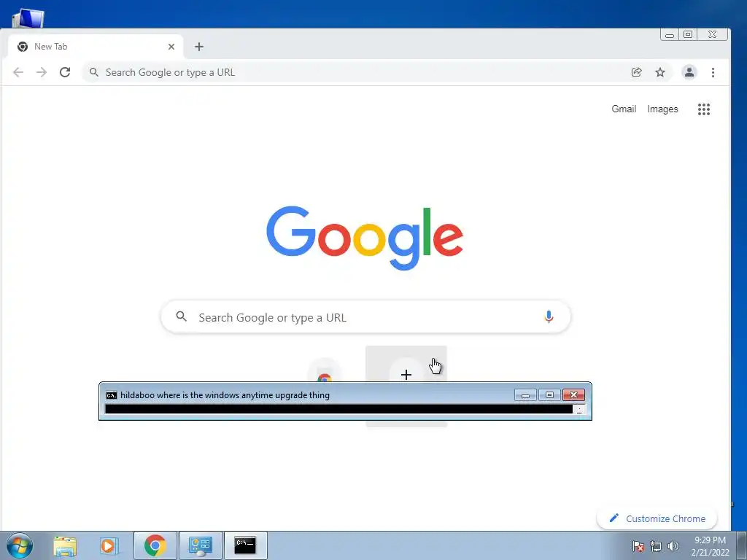Click the network status tray icon
The image size is (747, 560).
[x=656, y=546]
